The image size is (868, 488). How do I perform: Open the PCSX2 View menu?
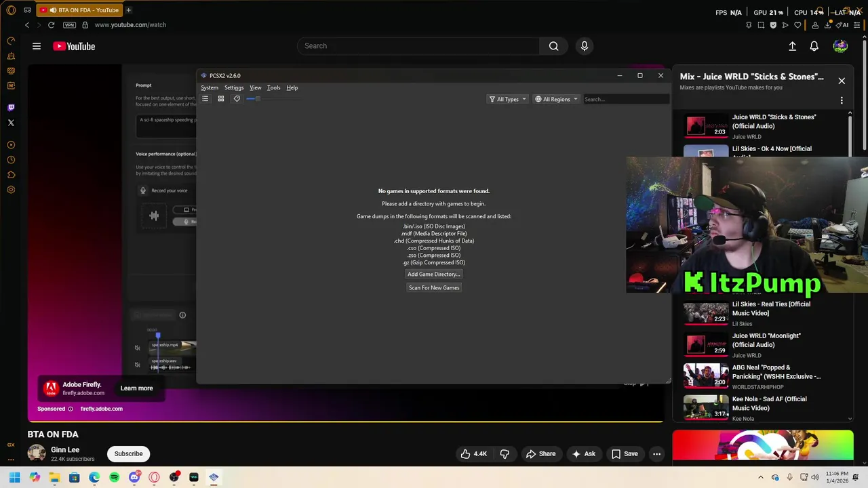(x=255, y=87)
